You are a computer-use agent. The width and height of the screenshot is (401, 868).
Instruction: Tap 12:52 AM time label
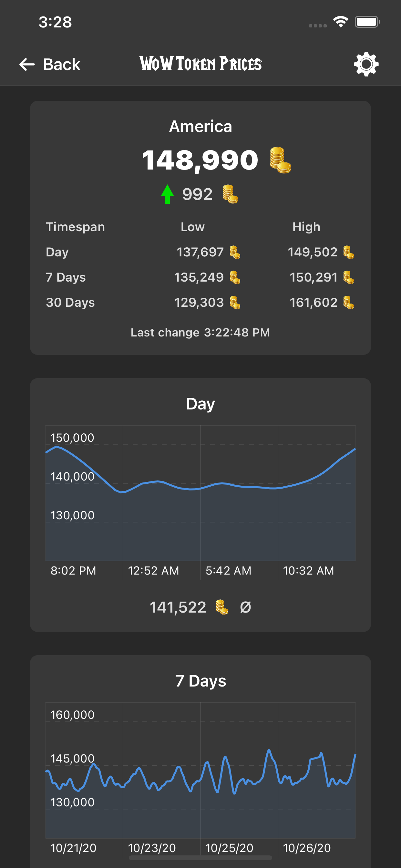[154, 571]
